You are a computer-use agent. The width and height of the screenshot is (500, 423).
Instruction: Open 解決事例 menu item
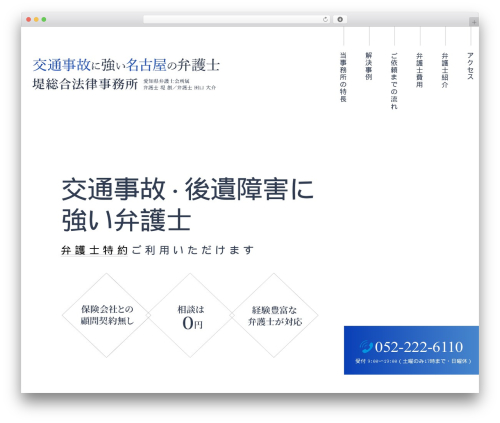(x=368, y=66)
